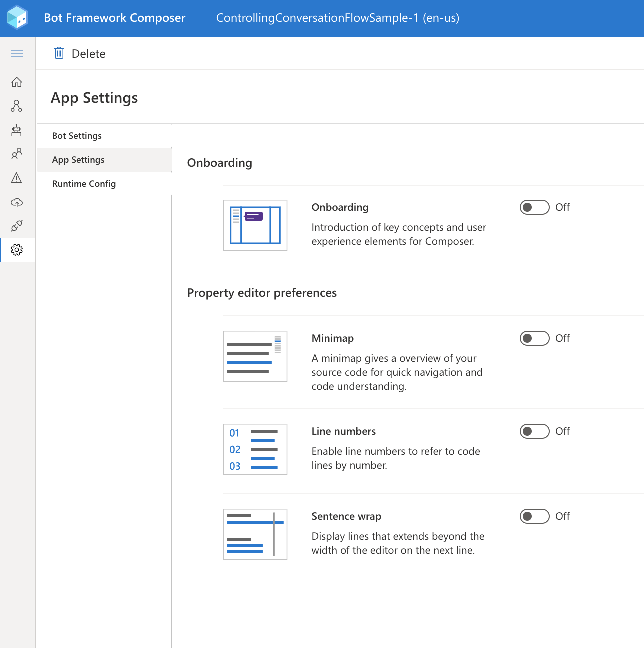Enable the Sentence wrap toggle

coord(535,516)
